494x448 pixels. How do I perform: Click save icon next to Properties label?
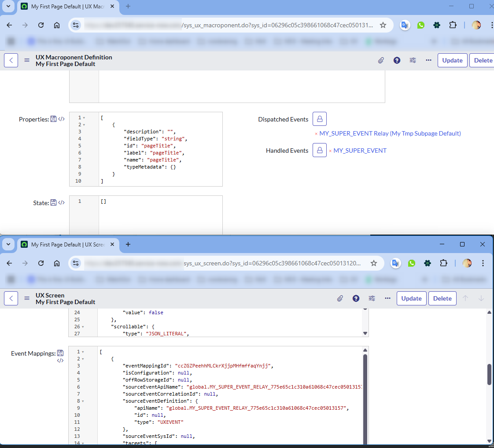point(53,119)
